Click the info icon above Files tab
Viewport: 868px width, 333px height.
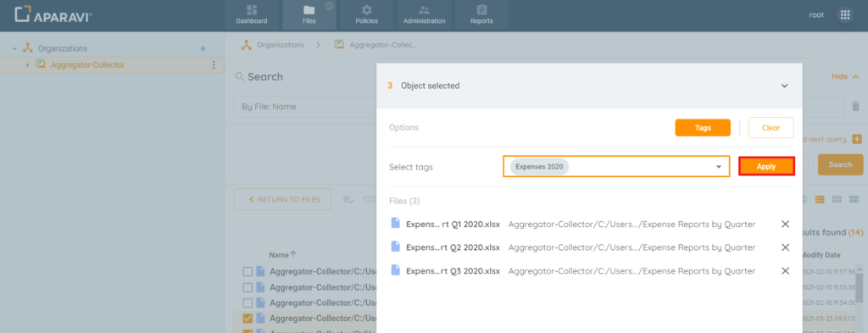[329, 6]
